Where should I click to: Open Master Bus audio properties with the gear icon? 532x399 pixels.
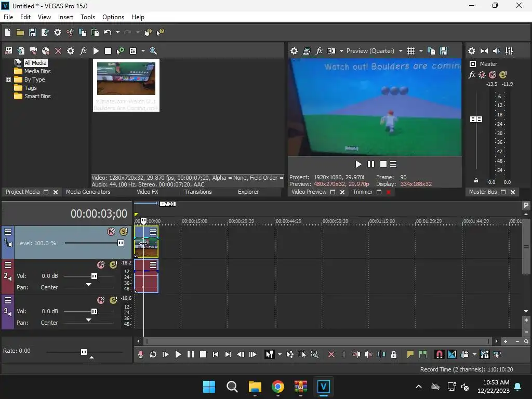tap(472, 51)
